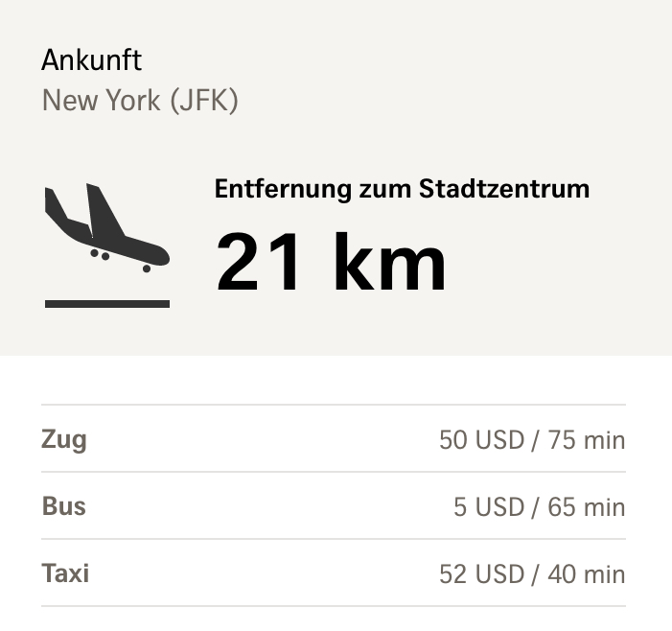Image resolution: width=672 pixels, height=631 pixels.
Task: Click the 75 min train duration
Action: [586, 440]
